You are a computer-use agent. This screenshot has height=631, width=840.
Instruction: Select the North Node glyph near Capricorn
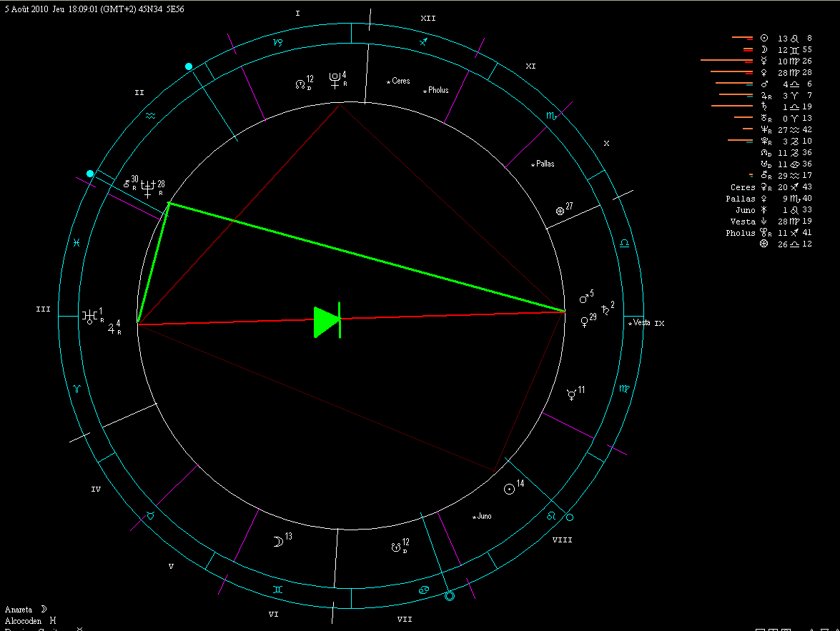[300, 84]
